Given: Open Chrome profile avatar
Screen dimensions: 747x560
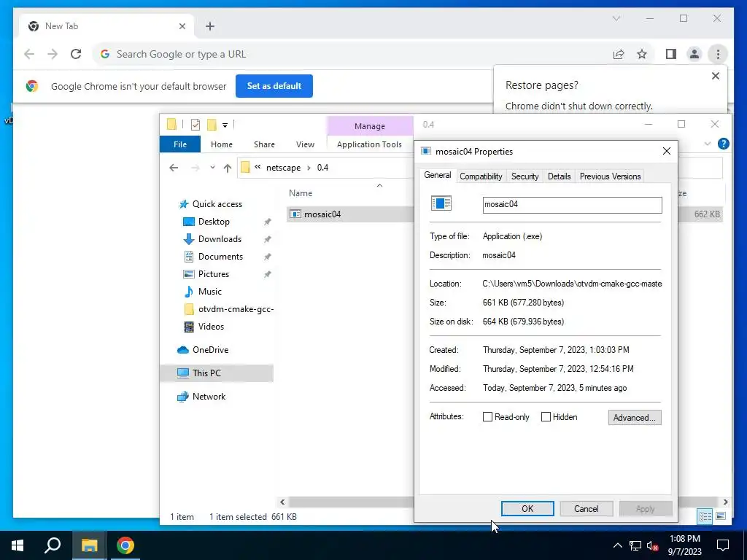Looking at the screenshot, I should (694, 54).
